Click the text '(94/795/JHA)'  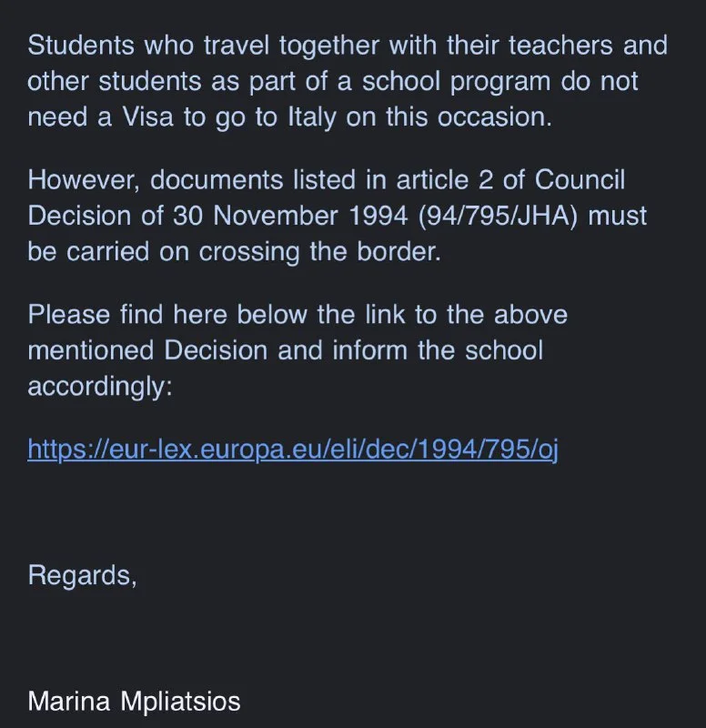coord(498,216)
